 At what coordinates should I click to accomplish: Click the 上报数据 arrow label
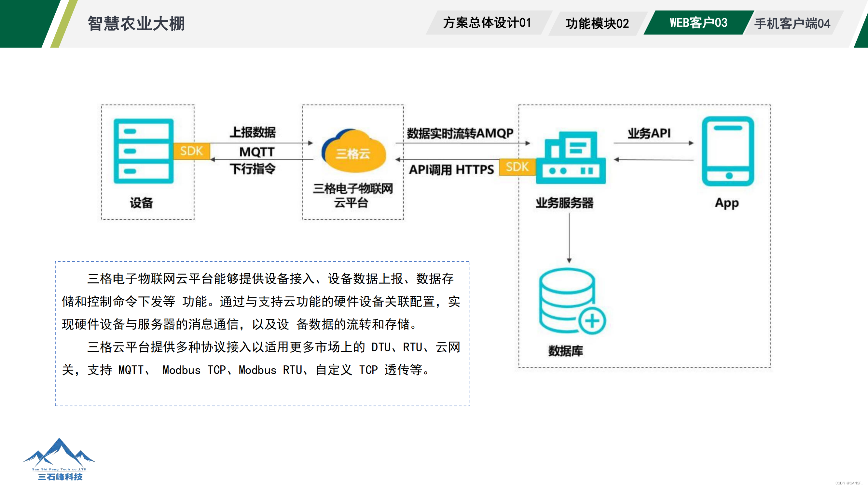pyautogui.click(x=253, y=132)
